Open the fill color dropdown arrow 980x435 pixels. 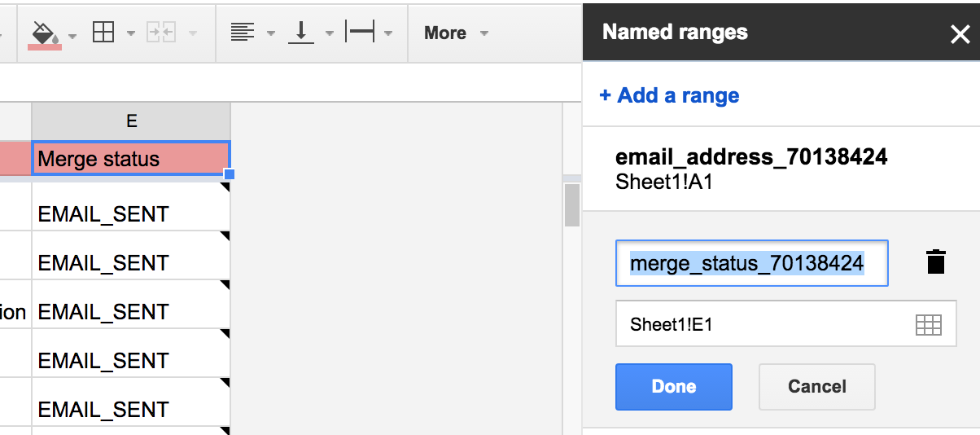coord(72,34)
